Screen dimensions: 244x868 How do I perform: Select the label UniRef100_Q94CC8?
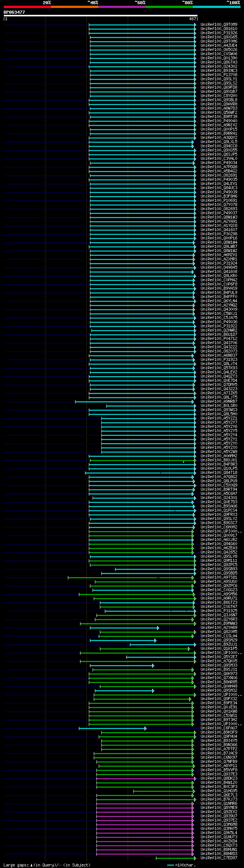(x=219, y=146)
